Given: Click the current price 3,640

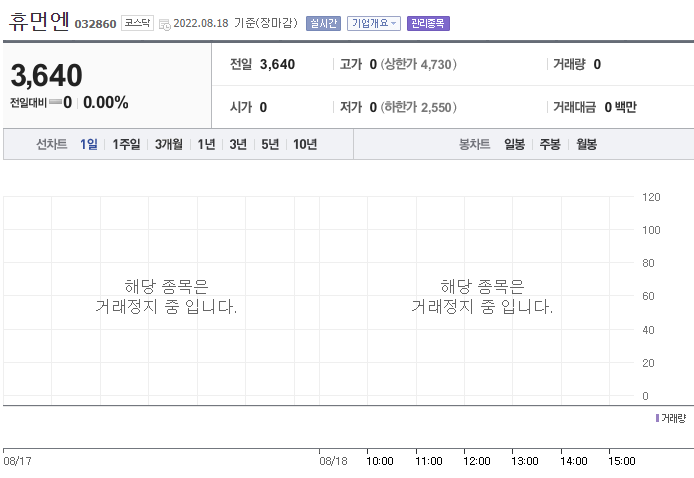Looking at the screenshot, I should [46, 75].
